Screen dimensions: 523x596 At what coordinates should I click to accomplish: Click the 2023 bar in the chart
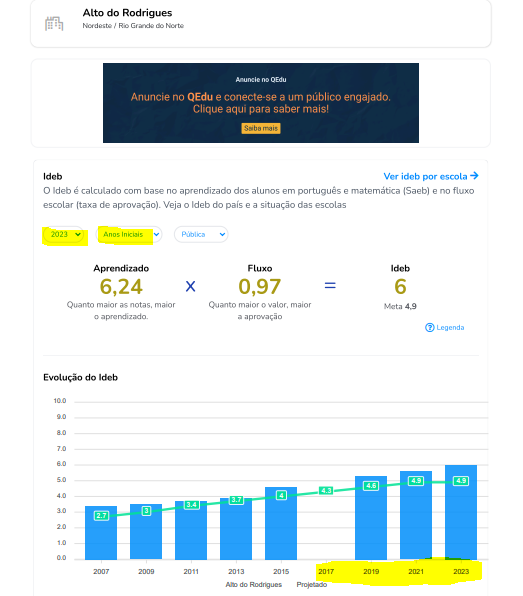coord(461,512)
